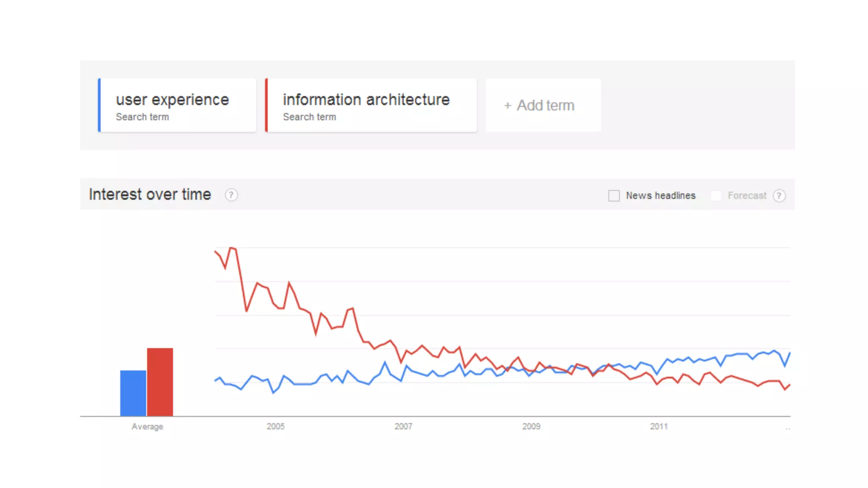This screenshot has width=868, height=488.
Task: Click the Average label under the bars
Action: point(147,427)
